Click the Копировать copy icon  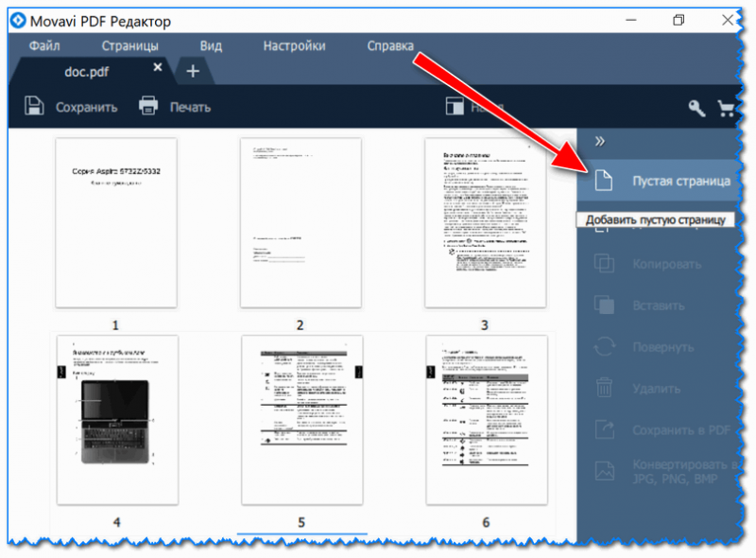point(604,264)
